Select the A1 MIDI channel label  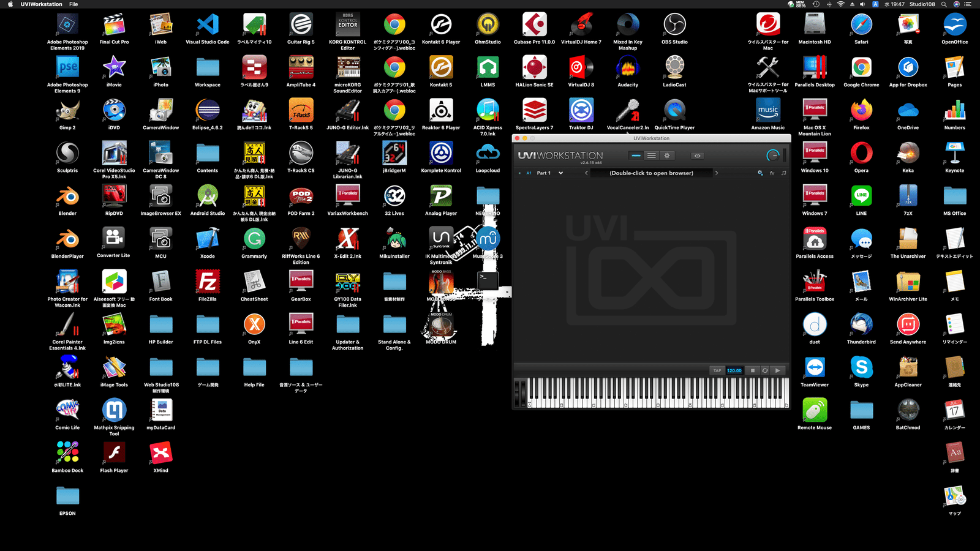pyautogui.click(x=529, y=173)
